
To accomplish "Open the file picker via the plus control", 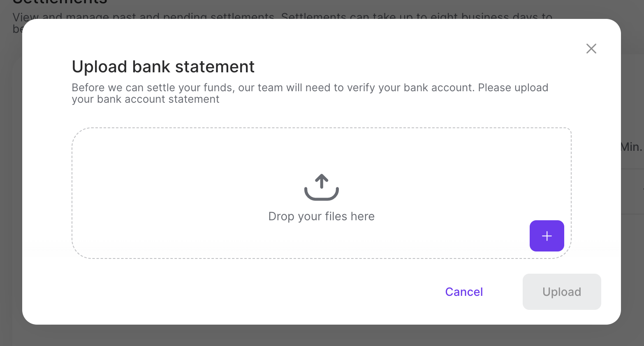I will [547, 236].
